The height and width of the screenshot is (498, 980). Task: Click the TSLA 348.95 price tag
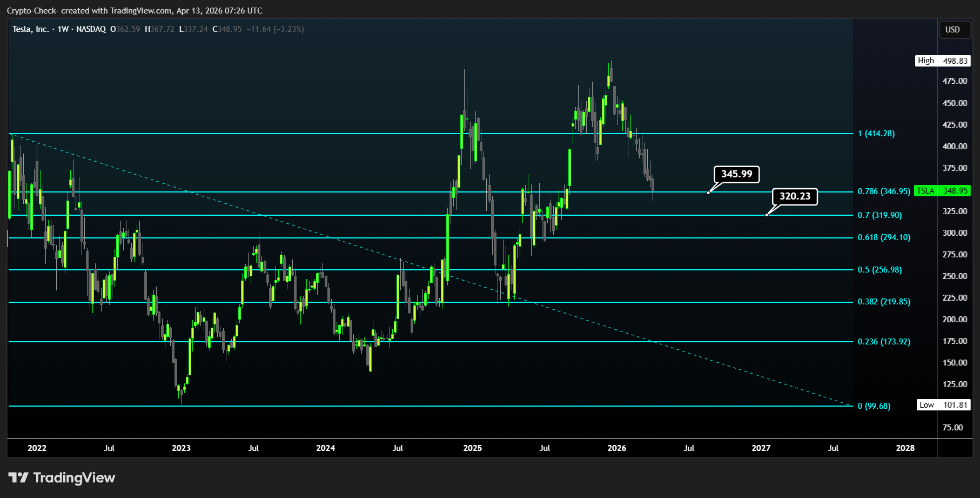(943, 191)
